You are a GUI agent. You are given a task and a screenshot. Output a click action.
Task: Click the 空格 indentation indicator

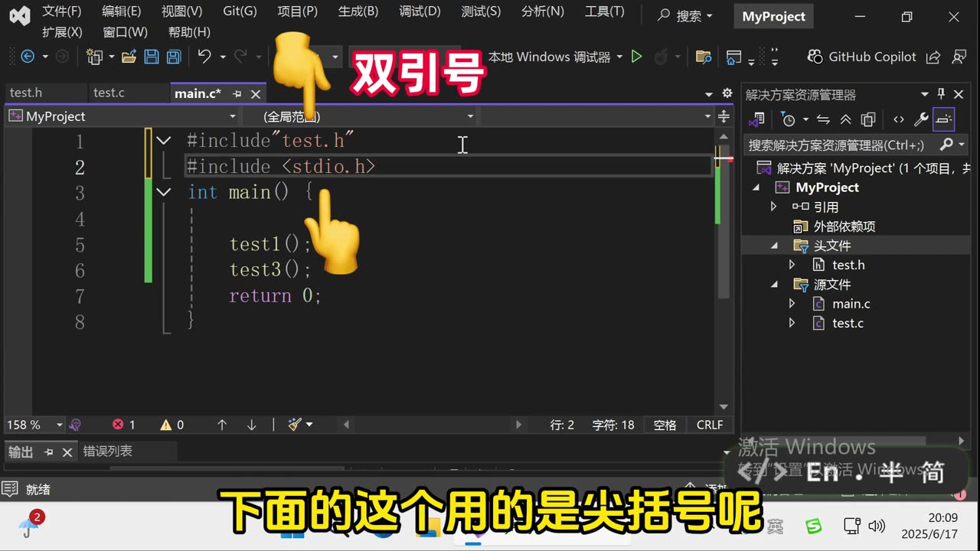pyautogui.click(x=665, y=425)
